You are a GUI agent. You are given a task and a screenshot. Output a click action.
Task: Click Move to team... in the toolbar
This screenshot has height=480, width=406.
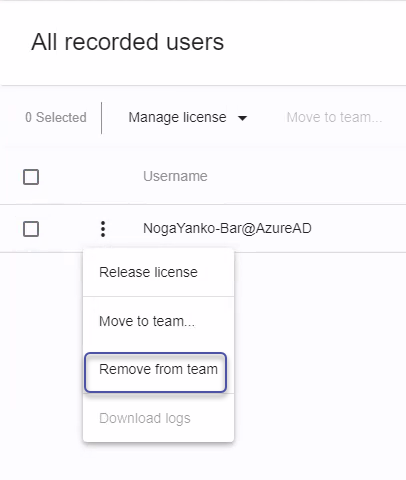coord(334,118)
